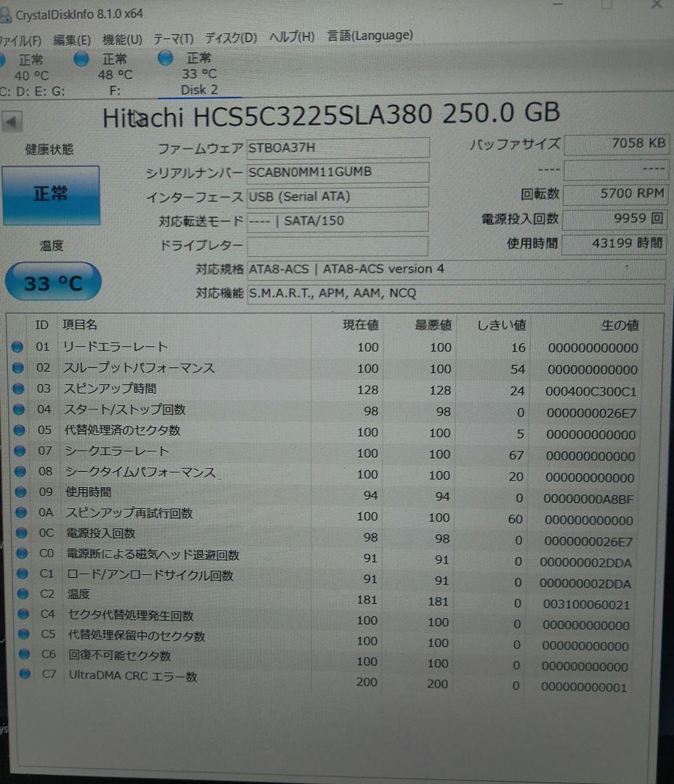Click the status dot for row 01
Screen dimensions: 674x784
(x=17, y=346)
